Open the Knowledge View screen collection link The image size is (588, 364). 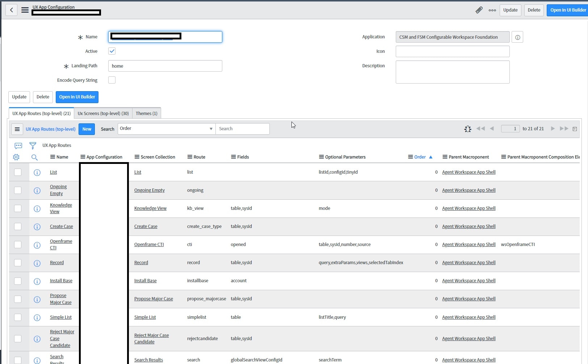(x=150, y=208)
